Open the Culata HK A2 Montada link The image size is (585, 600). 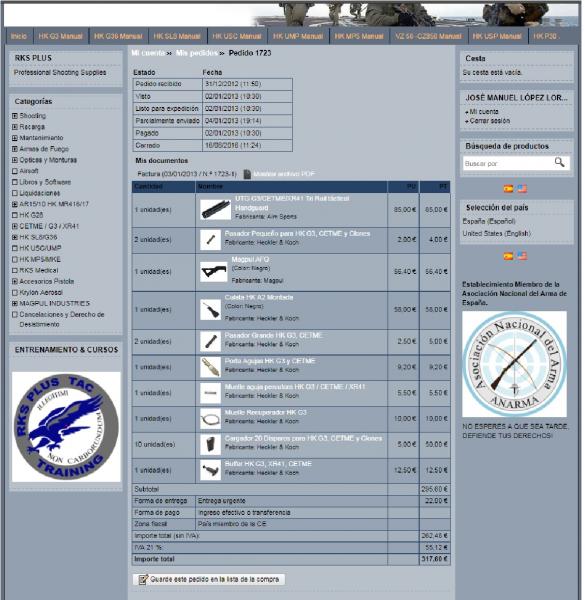pos(259,297)
